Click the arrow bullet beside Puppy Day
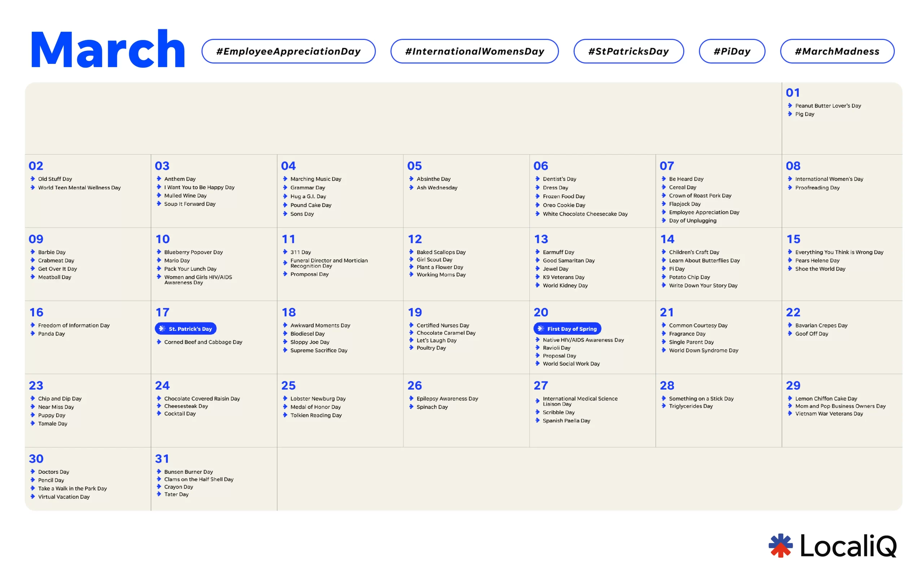 [33, 415]
